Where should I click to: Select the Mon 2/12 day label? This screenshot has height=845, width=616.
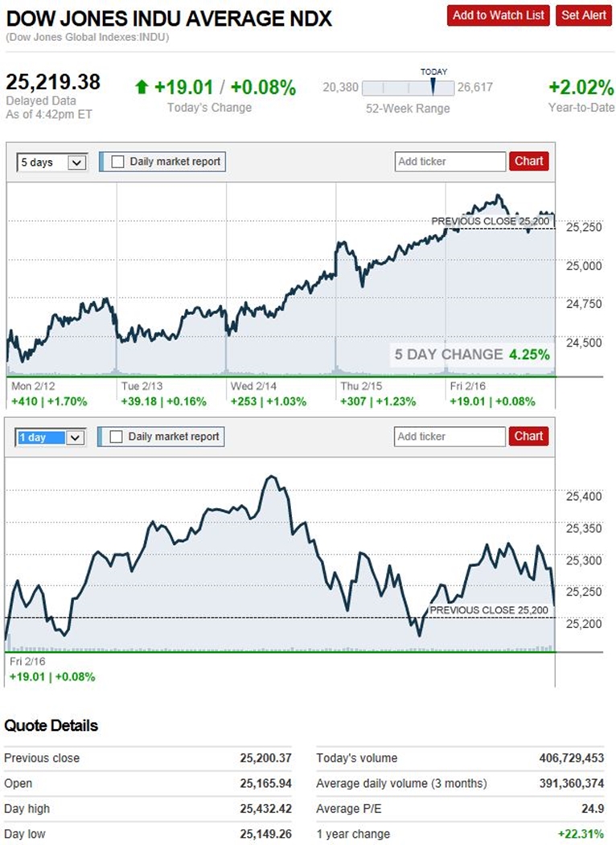pyautogui.click(x=31, y=387)
